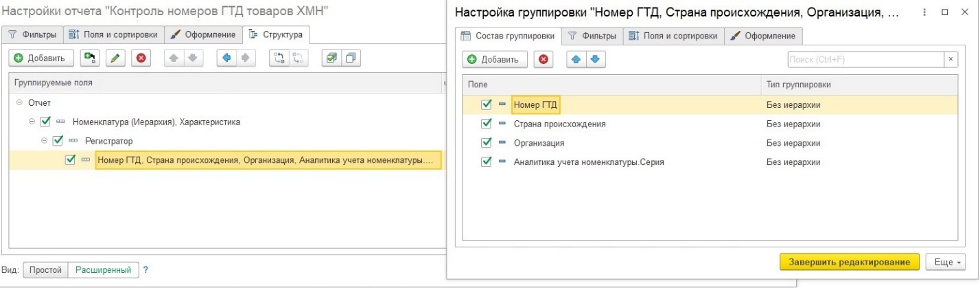
Task: Uncheck the Страна происхождения field checkbox
Action: (x=487, y=124)
